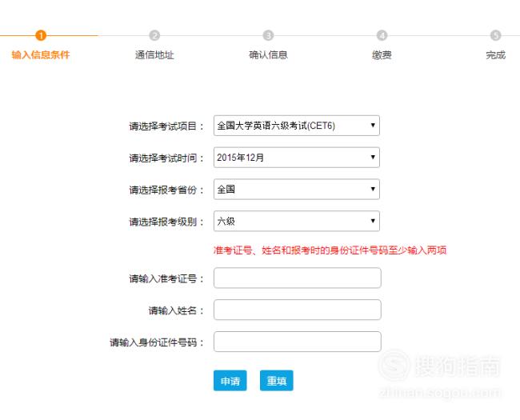Open the 报考省份 dropdown showing 全国

click(x=297, y=189)
